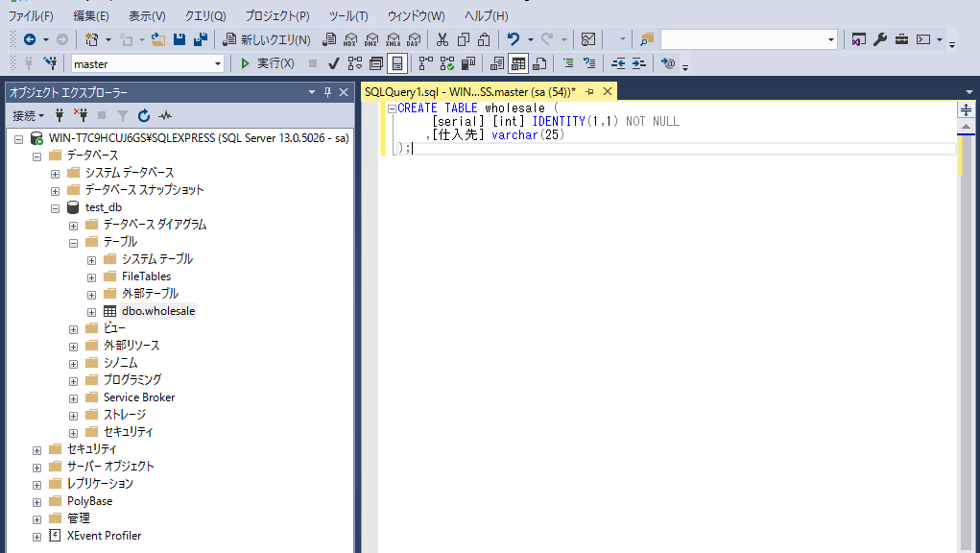Click the Undo arrow icon
This screenshot has width=980, height=553.
pos(514,39)
